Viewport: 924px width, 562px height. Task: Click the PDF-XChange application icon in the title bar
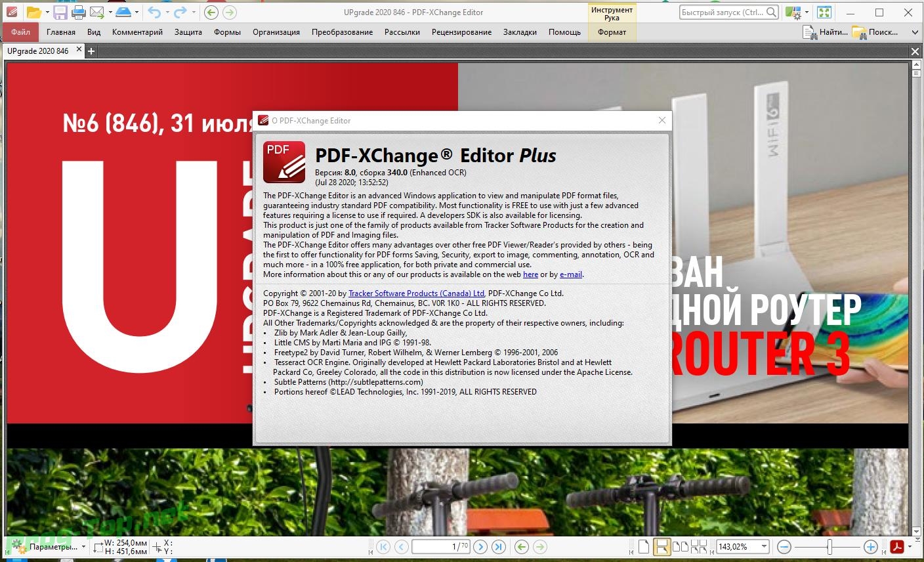tap(10, 12)
